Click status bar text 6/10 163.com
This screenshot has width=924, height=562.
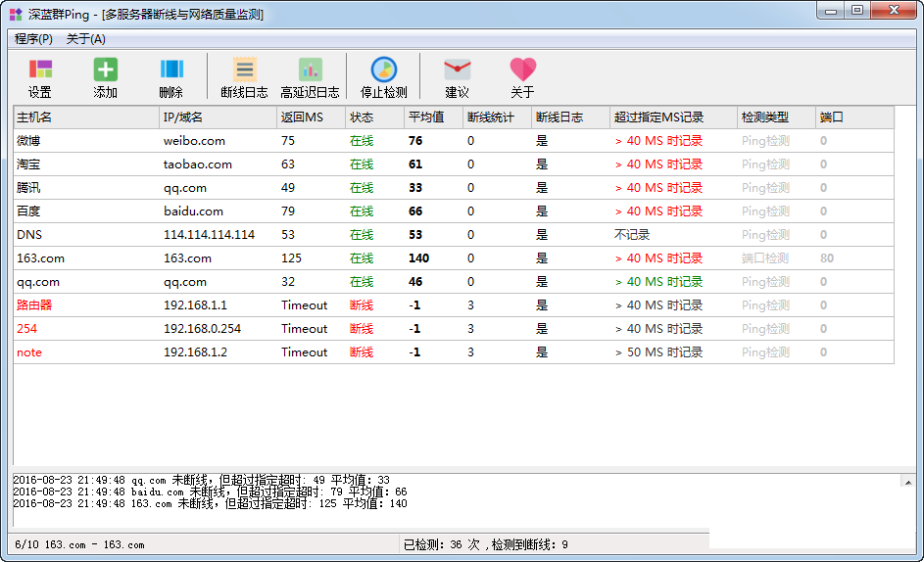[x=79, y=545]
